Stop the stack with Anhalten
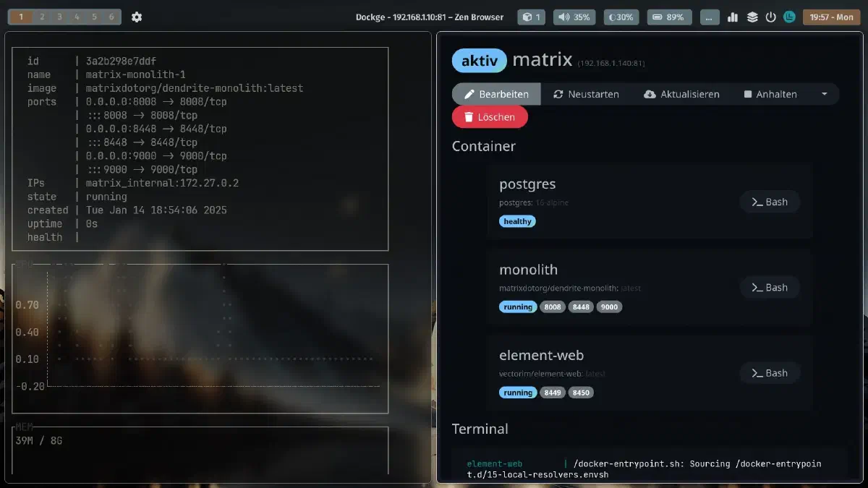 tap(770, 94)
